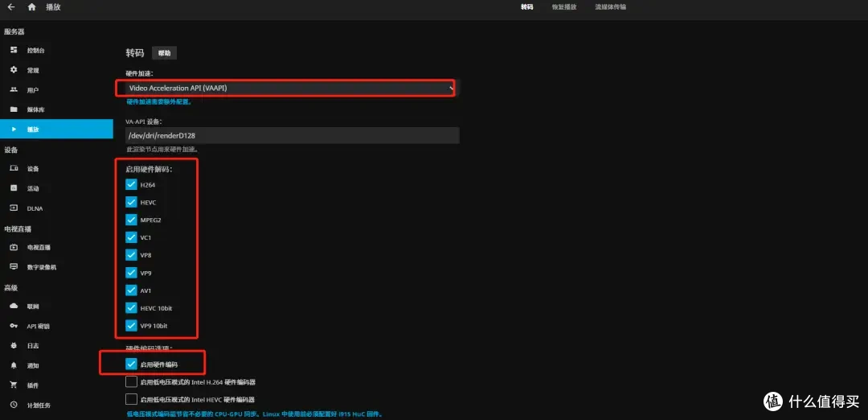Toggle the AV1 decoding checkbox
This screenshot has width=868, height=420.
pyautogui.click(x=131, y=290)
